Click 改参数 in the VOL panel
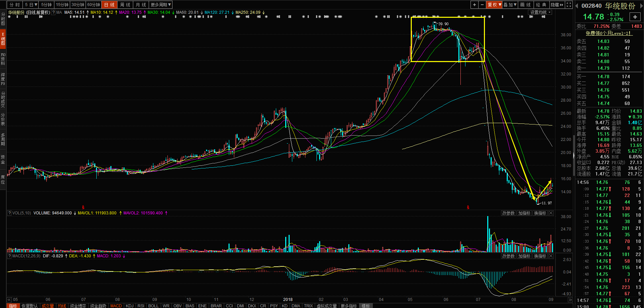 click(x=508, y=213)
